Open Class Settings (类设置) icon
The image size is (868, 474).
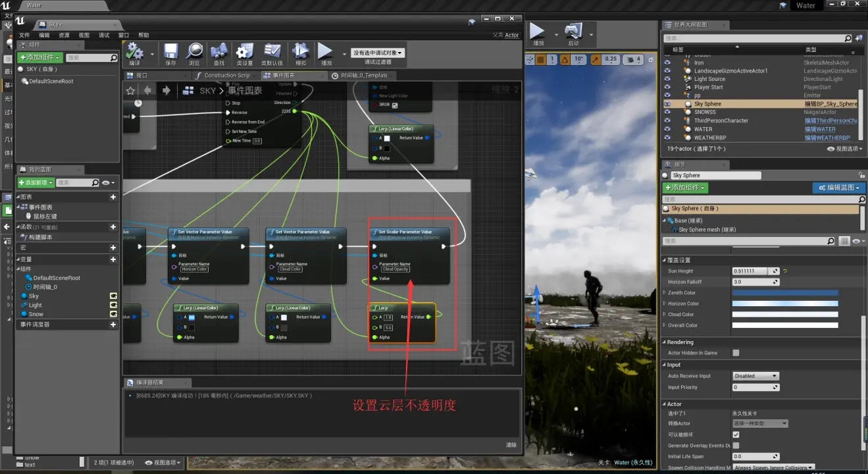point(244,52)
